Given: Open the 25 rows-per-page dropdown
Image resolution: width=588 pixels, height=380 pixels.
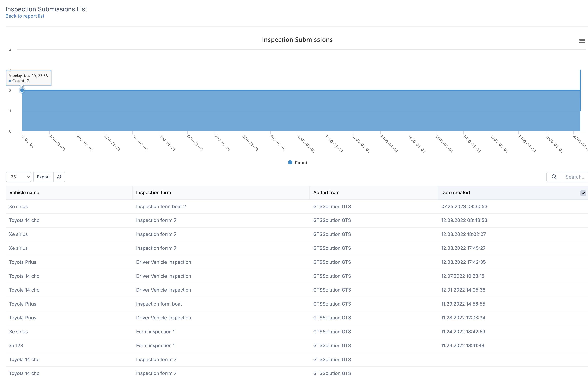Looking at the screenshot, I should (x=18, y=177).
